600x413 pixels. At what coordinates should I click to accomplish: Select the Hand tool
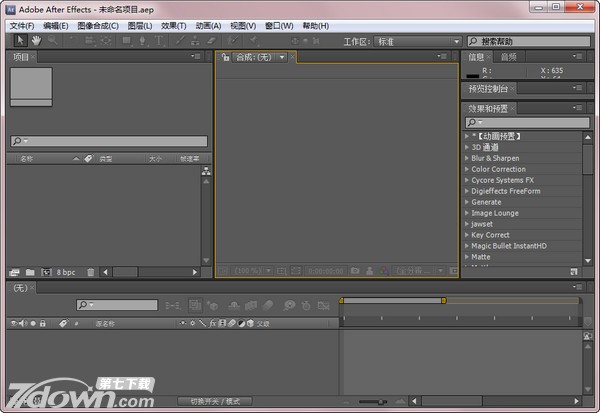coord(37,41)
